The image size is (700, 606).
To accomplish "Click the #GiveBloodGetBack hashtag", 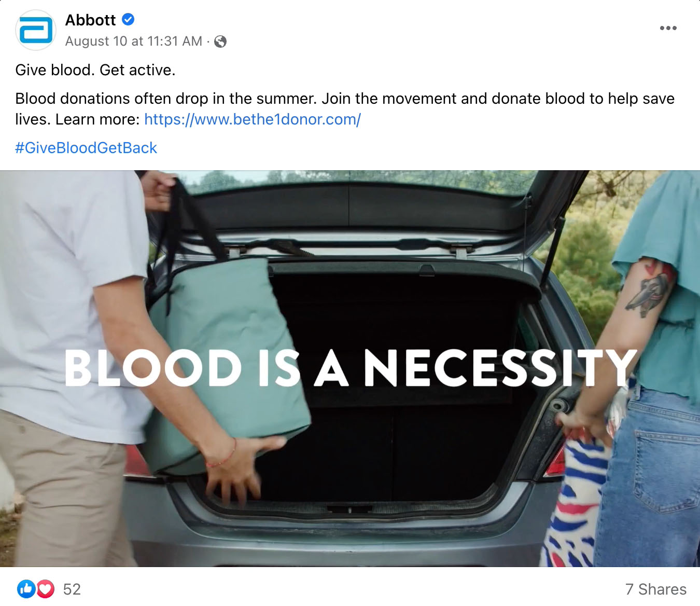I will (x=86, y=148).
